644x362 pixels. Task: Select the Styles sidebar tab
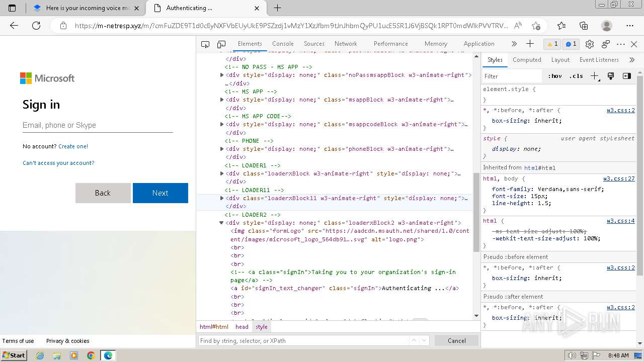point(495,60)
